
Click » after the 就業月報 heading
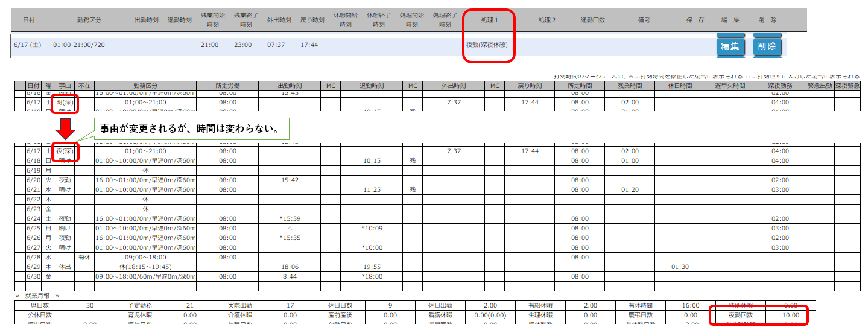click(57, 296)
